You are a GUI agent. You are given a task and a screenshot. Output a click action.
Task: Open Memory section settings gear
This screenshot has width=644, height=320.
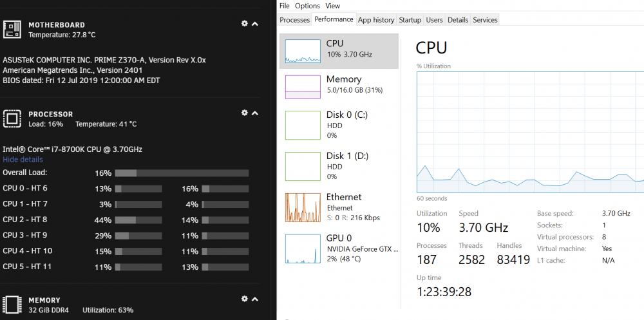[x=244, y=299]
